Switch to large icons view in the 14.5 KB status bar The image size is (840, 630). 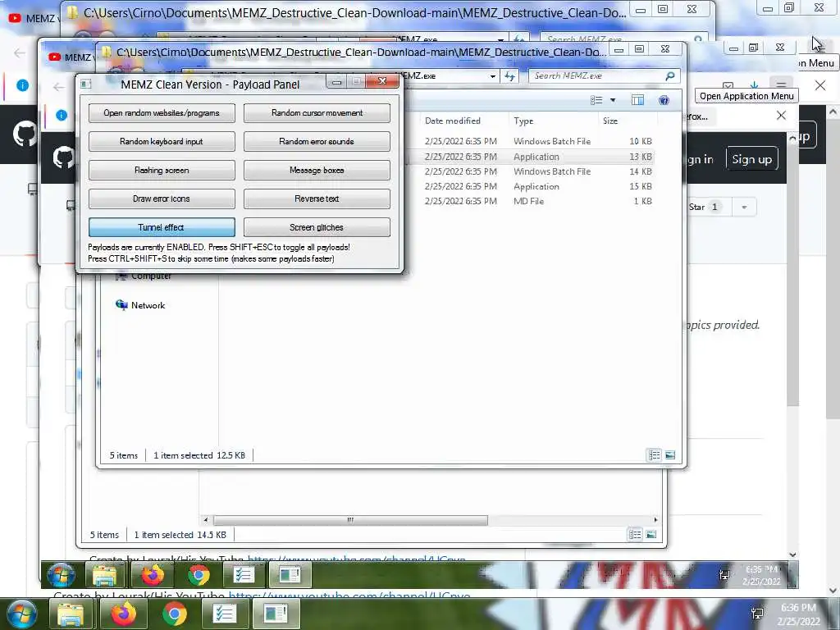click(x=651, y=535)
